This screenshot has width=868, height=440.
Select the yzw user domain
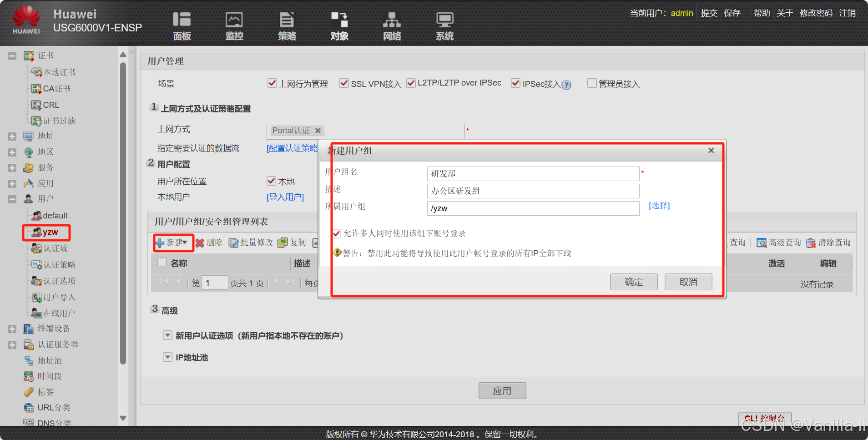coord(50,232)
